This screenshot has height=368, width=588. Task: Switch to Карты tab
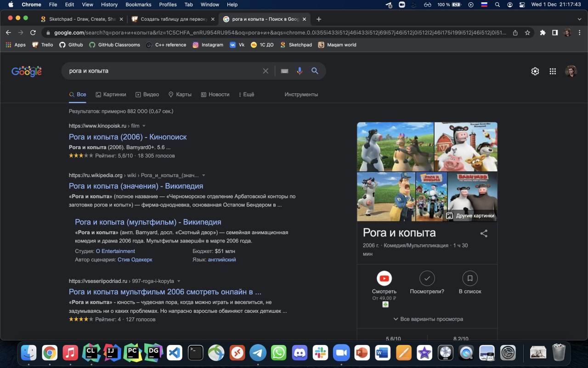click(x=180, y=94)
